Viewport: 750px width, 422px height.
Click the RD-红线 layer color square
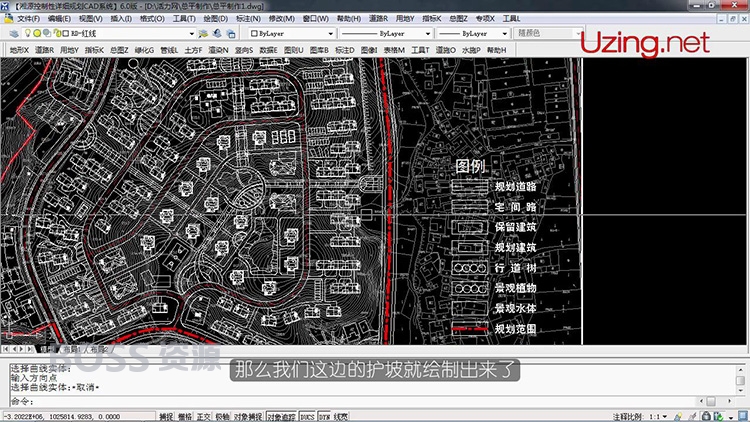click(x=66, y=33)
